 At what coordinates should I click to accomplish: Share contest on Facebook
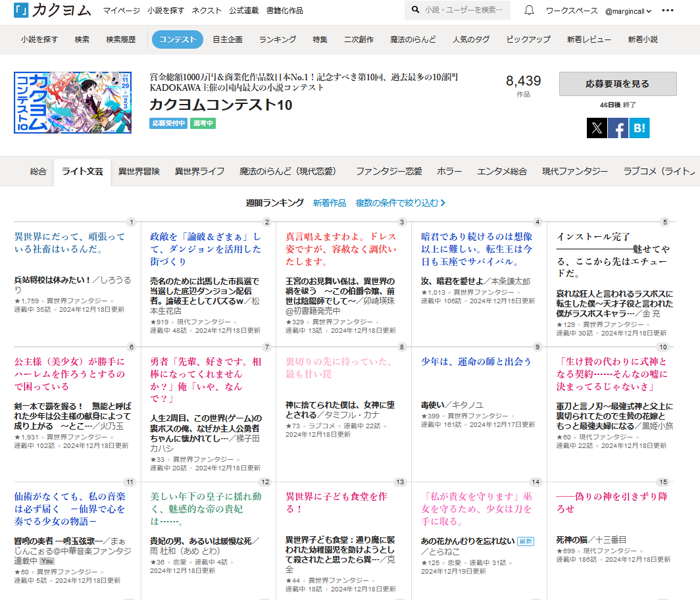[x=618, y=128]
